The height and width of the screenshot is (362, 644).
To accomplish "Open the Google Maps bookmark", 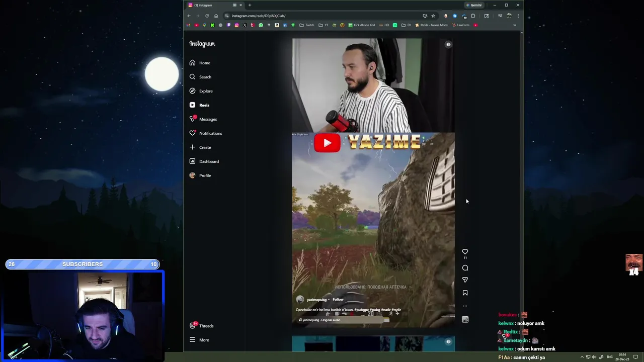I will 204,25.
